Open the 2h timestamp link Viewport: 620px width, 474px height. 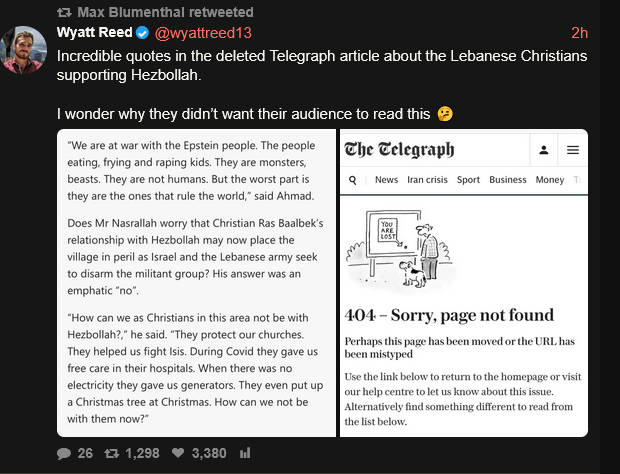pos(579,33)
